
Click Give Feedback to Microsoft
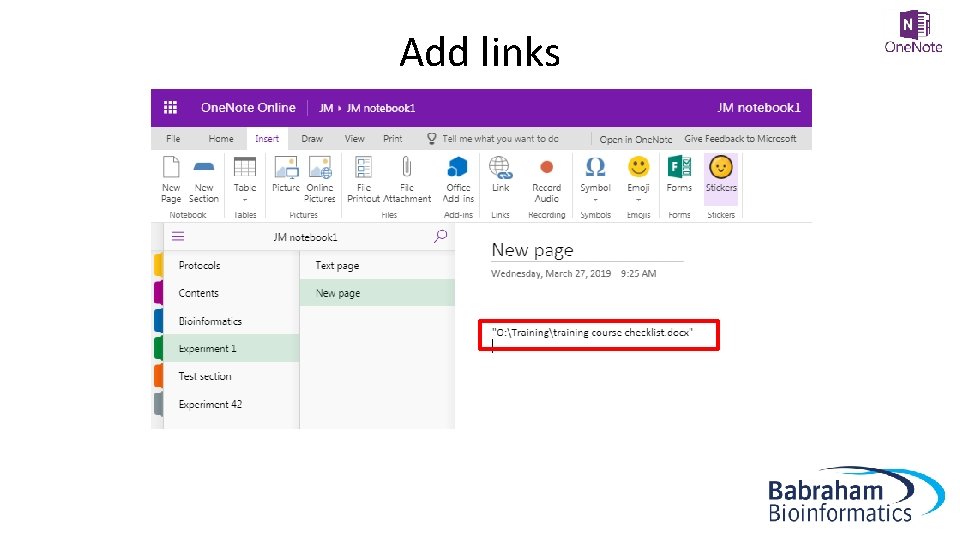click(740, 139)
